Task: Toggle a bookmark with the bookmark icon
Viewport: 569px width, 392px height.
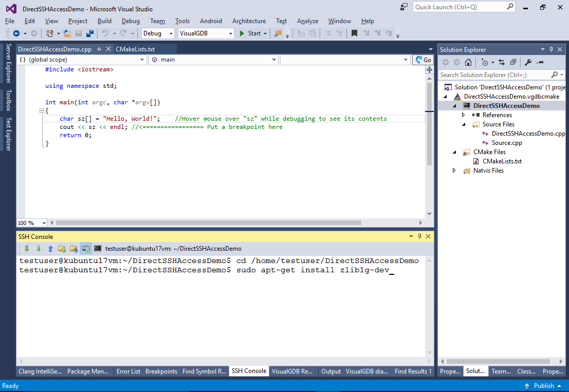Action: coord(355,33)
